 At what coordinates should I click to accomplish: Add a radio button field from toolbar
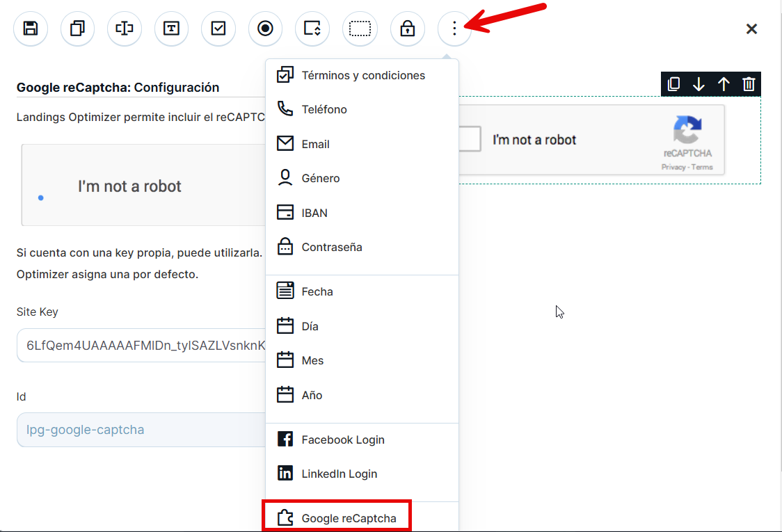point(265,29)
